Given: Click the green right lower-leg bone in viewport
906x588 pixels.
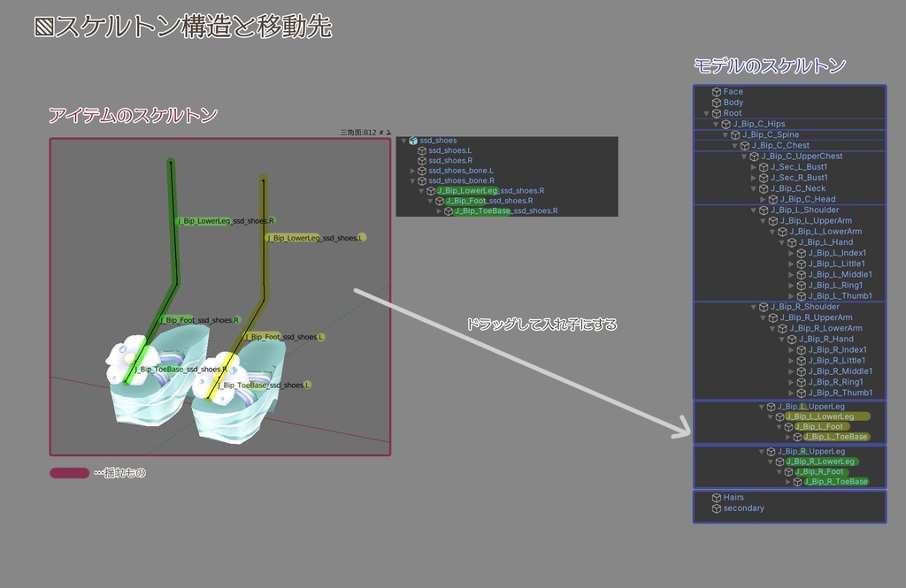Looking at the screenshot, I should [173, 222].
